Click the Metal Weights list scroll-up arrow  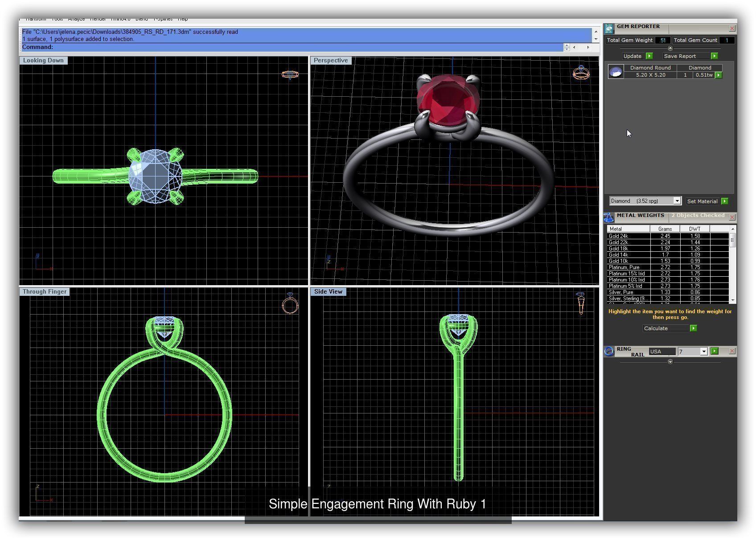click(732, 229)
